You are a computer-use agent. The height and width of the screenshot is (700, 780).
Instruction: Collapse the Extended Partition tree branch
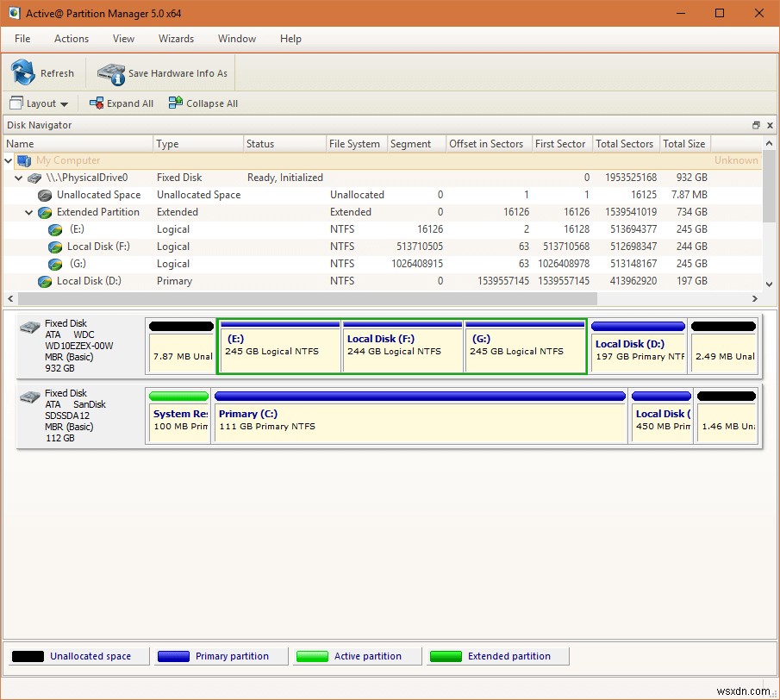pyautogui.click(x=28, y=212)
